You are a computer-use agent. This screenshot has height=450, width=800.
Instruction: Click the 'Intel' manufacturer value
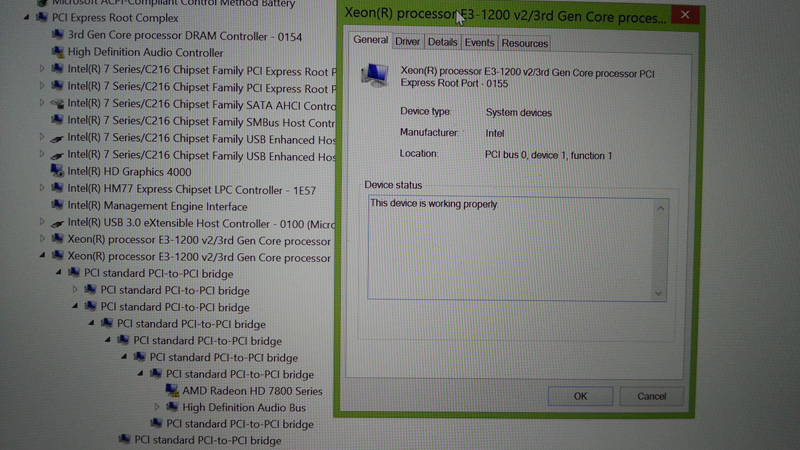494,133
